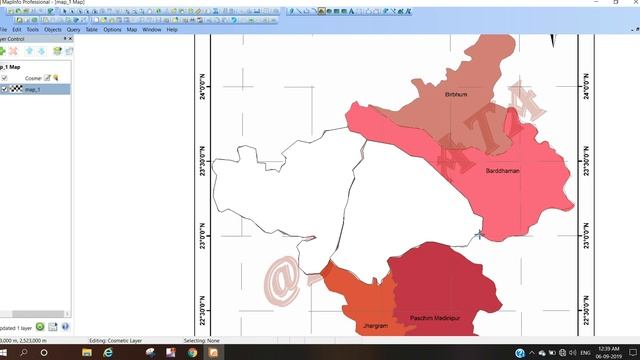640x360 pixels.
Task: Toggle the map_1 layer visibility checkbox
Action: click(x=4, y=89)
